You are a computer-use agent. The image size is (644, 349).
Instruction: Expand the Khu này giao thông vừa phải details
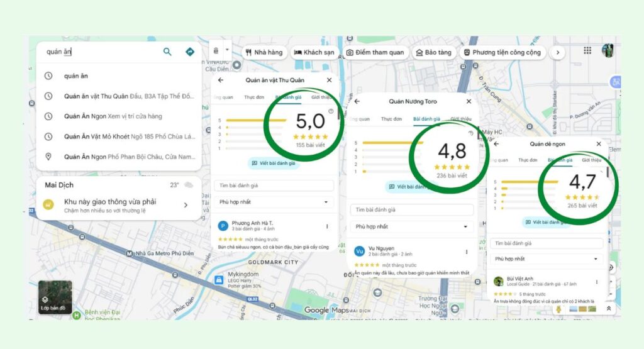[x=186, y=205]
